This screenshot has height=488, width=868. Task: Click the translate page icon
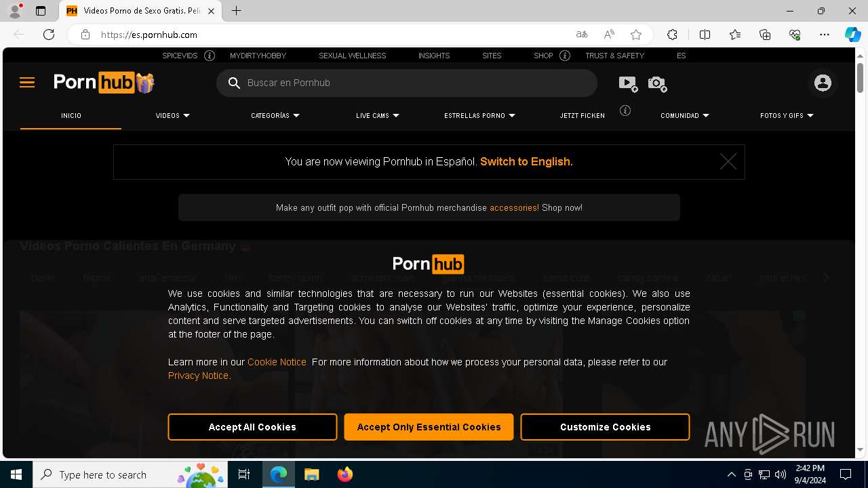581,35
